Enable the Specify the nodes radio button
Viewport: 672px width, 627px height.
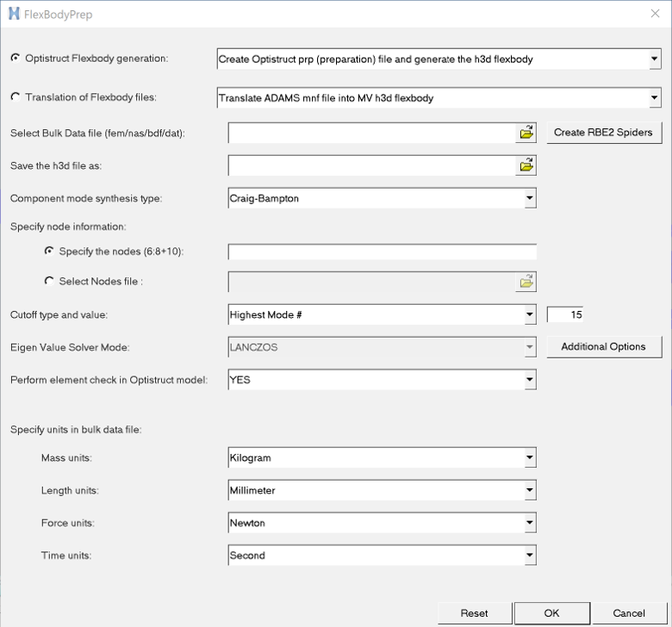(x=49, y=251)
